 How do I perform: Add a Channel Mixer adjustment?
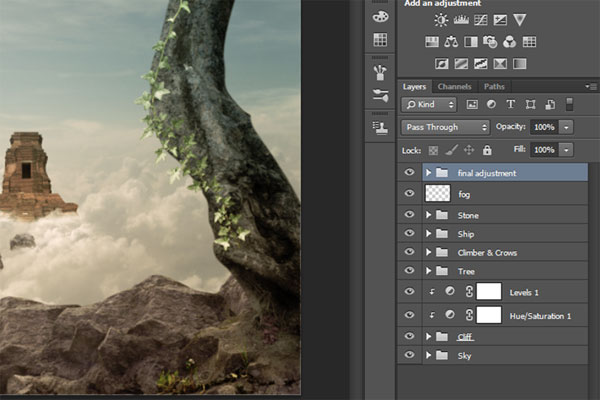509,42
